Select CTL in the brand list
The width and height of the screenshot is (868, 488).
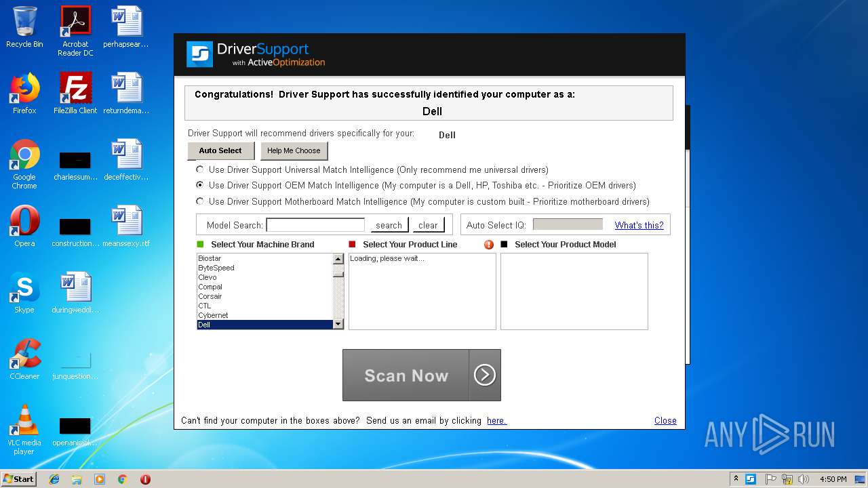pos(264,306)
